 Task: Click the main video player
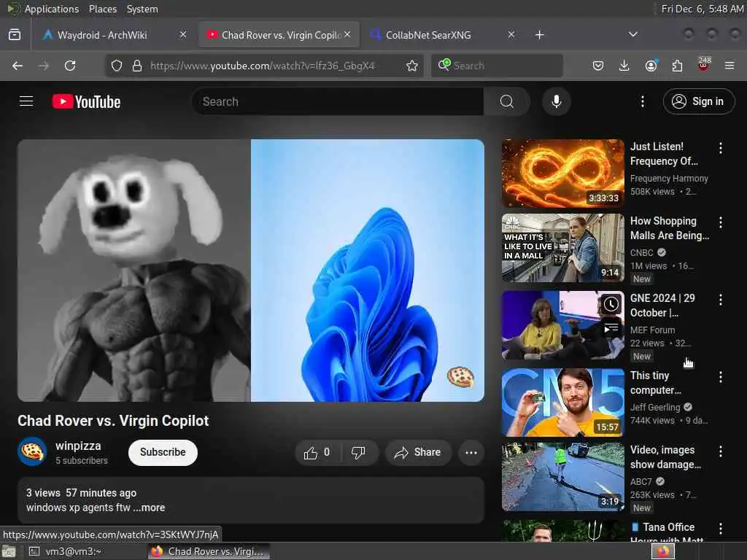tap(251, 270)
